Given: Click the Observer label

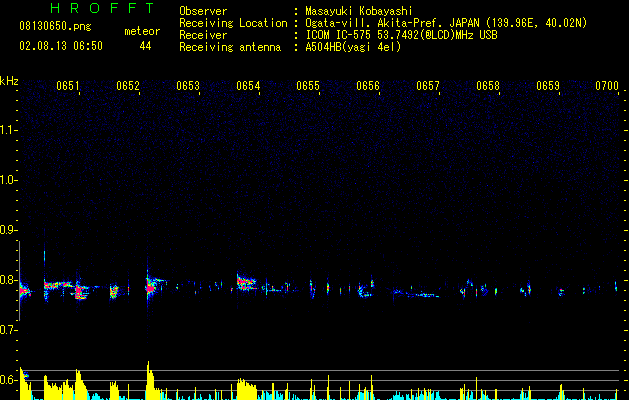Looking at the screenshot, I should click(203, 11).
